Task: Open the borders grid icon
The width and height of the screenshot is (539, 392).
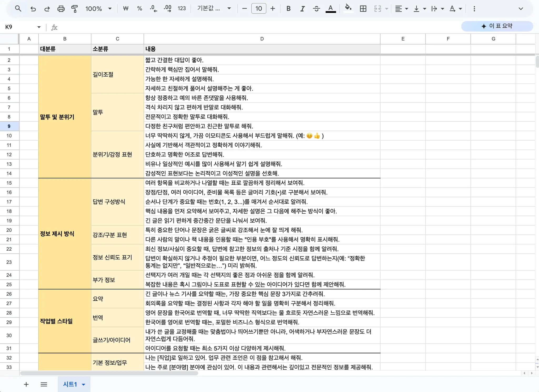Action: 363,9
